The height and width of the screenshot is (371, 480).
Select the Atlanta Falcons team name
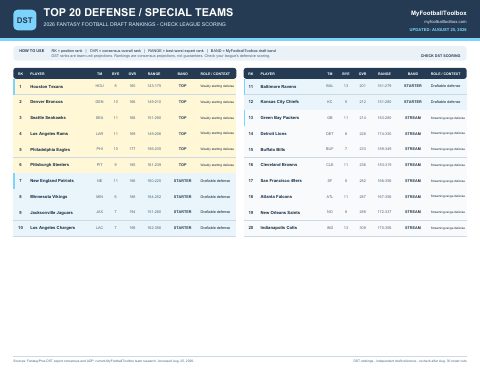click(276, 197)
